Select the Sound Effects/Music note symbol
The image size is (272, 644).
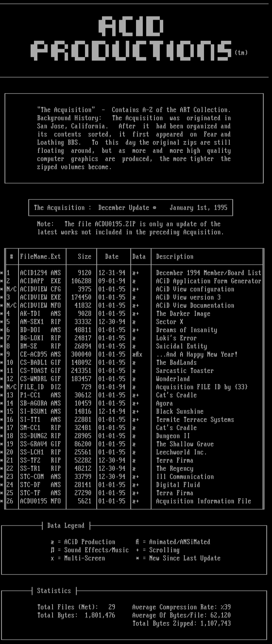tap(52, 550)
